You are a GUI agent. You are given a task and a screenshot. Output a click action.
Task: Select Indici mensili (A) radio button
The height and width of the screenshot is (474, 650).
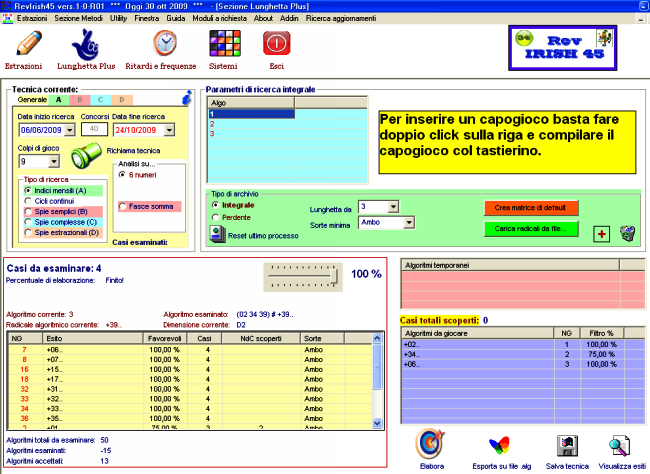pos(28,190)
